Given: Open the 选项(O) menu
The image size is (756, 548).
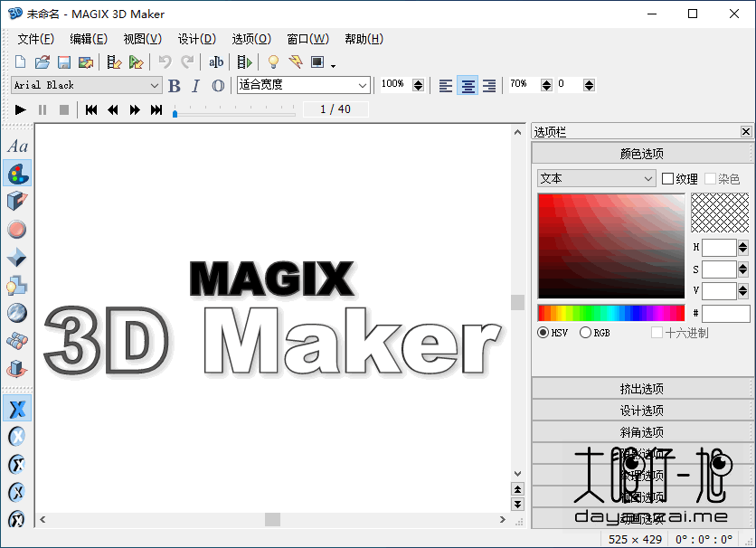Looking at the screenshot, I should [x=251, y=39].
